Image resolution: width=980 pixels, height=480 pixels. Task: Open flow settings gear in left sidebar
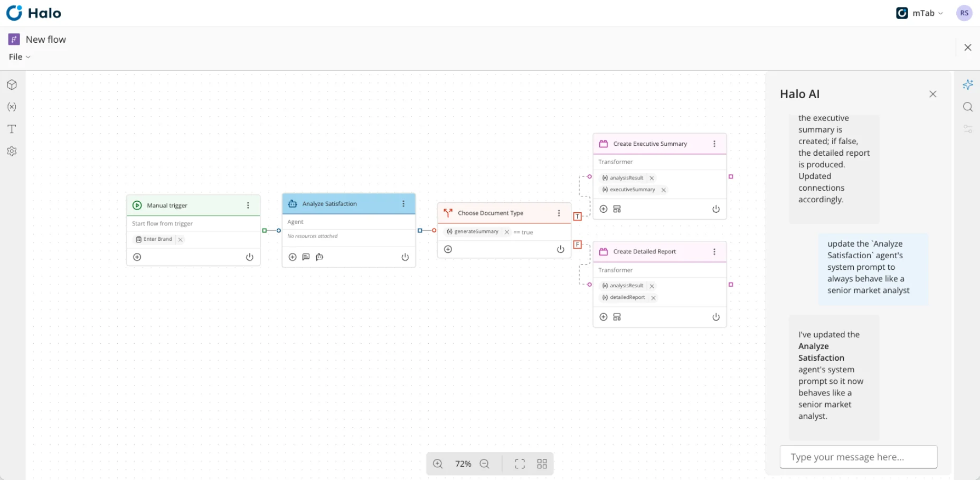pos(12,151)
